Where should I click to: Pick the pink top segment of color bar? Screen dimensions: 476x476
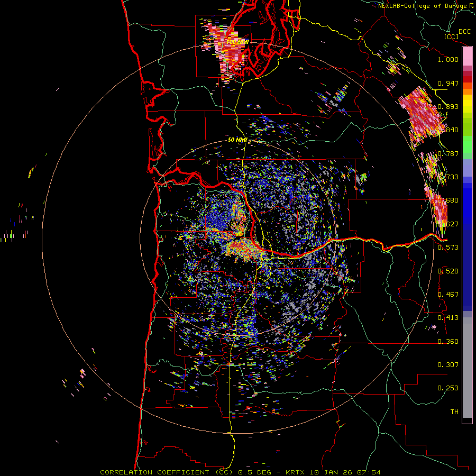pyautogui.click(x=467, y=56)
